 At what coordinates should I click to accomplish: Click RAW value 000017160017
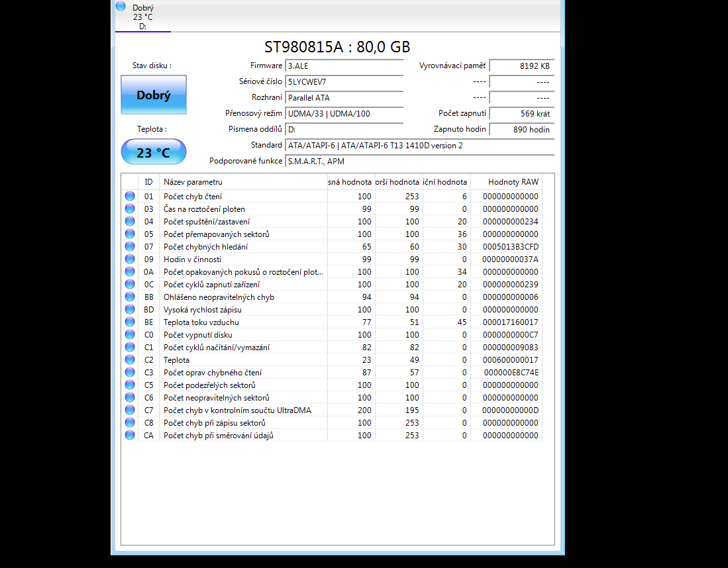[510, 322]
